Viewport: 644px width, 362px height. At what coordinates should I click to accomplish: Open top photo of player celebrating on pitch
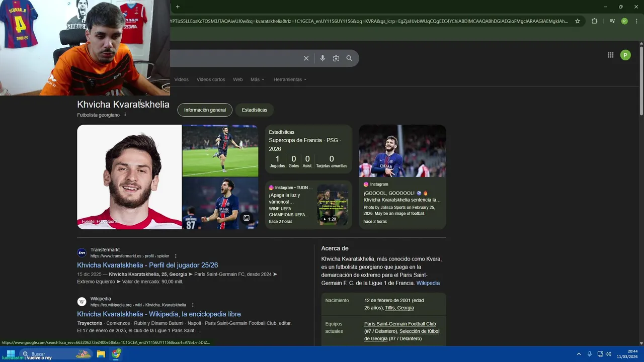220,150
